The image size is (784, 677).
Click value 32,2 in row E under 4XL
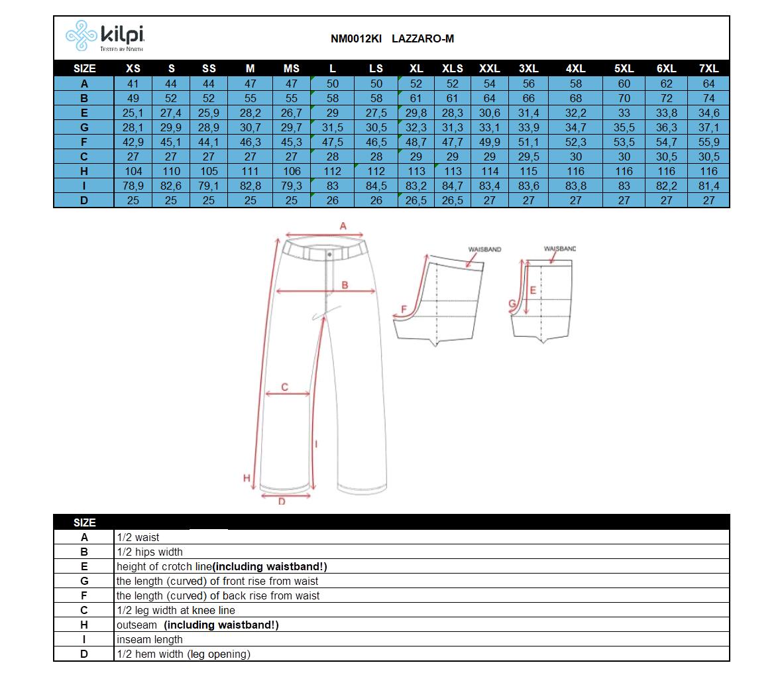(575, 113)
